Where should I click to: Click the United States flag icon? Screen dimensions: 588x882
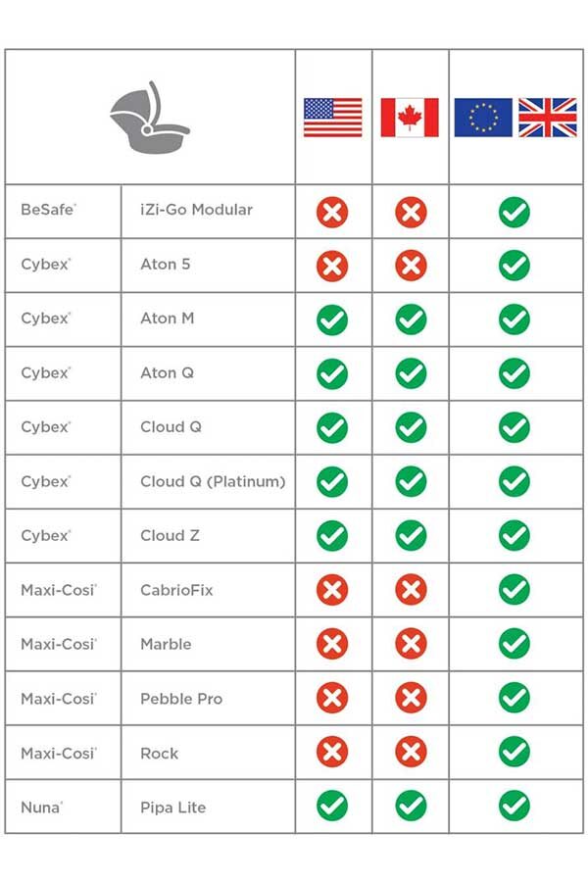pyautogui.click(x=332, y=118)
